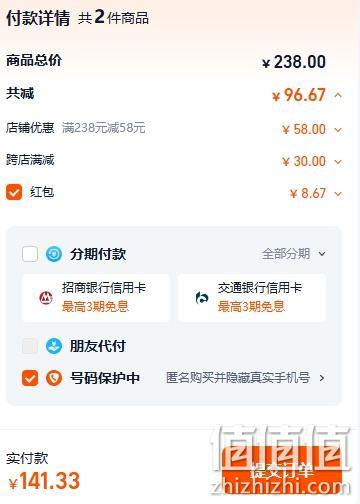Click the orange phone protection icon
Screen dimensions: 360x504
click(54, 378)
